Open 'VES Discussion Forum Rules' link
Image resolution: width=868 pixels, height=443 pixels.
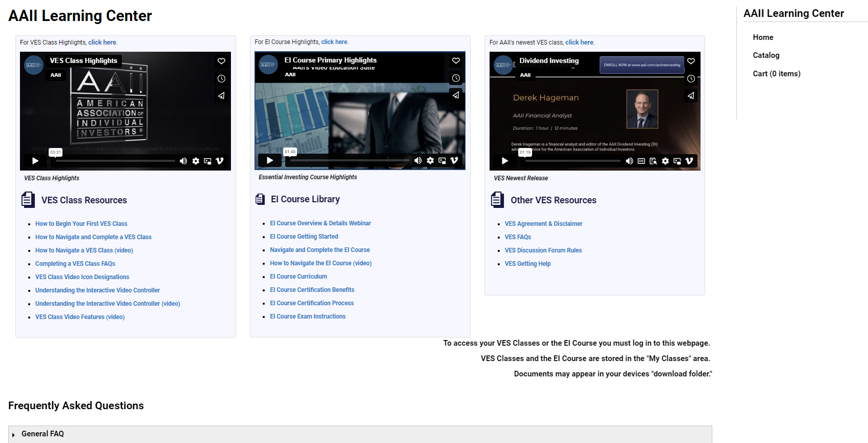tap(543, 250)
